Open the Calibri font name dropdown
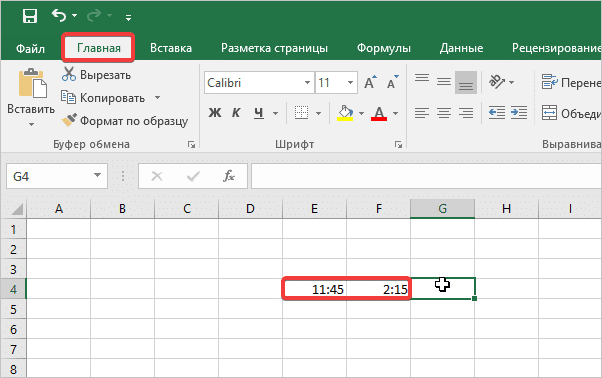Screen dimensions: 602x378 click(x=259, y=83)
